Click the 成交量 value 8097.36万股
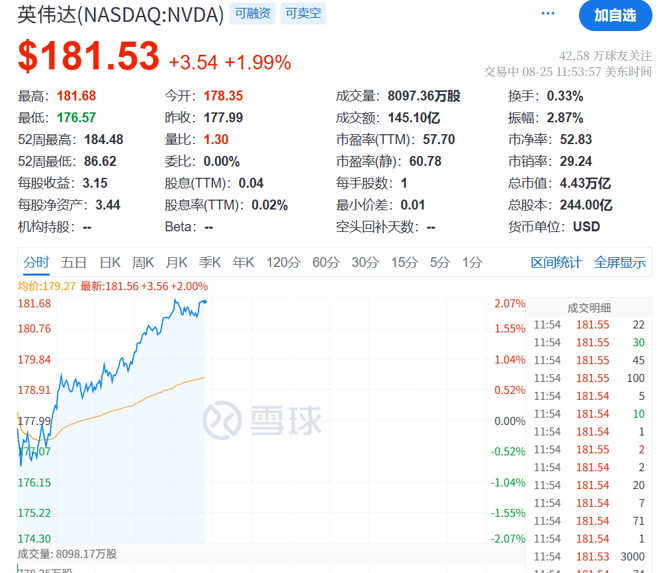Viewport: 667px width, 573px height. [x=424, y=96]
